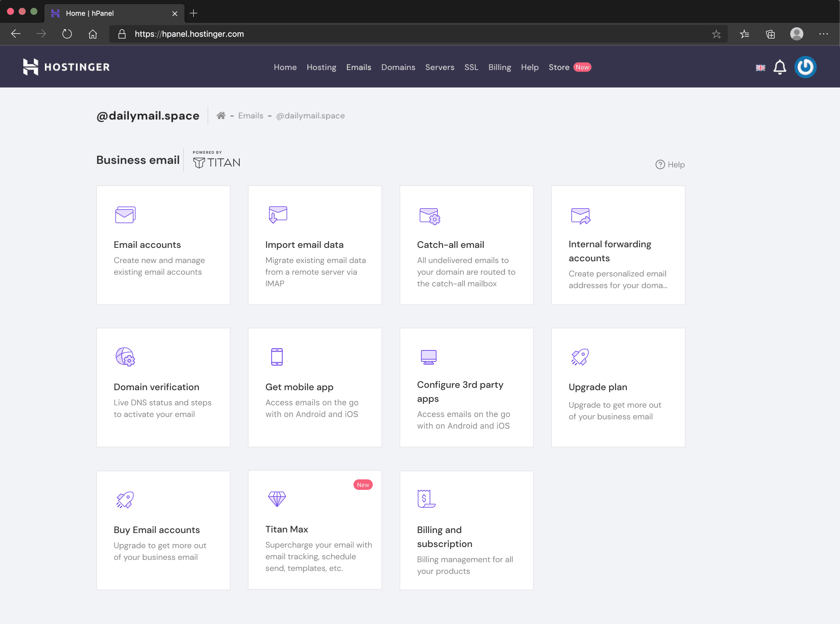Click the Billing and subscription receipt icon
Image resolution: width=840 pixels, height=624 pixels.
(x=426, y=499)
